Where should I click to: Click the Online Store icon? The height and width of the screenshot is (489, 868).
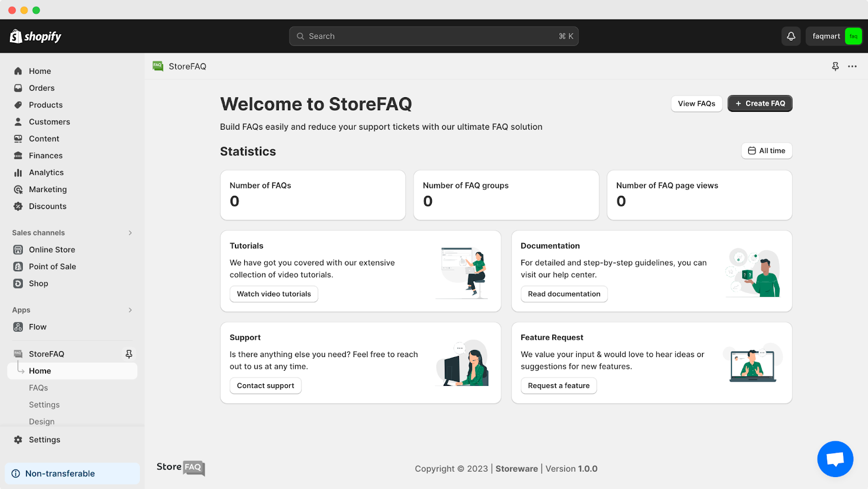[x=18, y=250]
